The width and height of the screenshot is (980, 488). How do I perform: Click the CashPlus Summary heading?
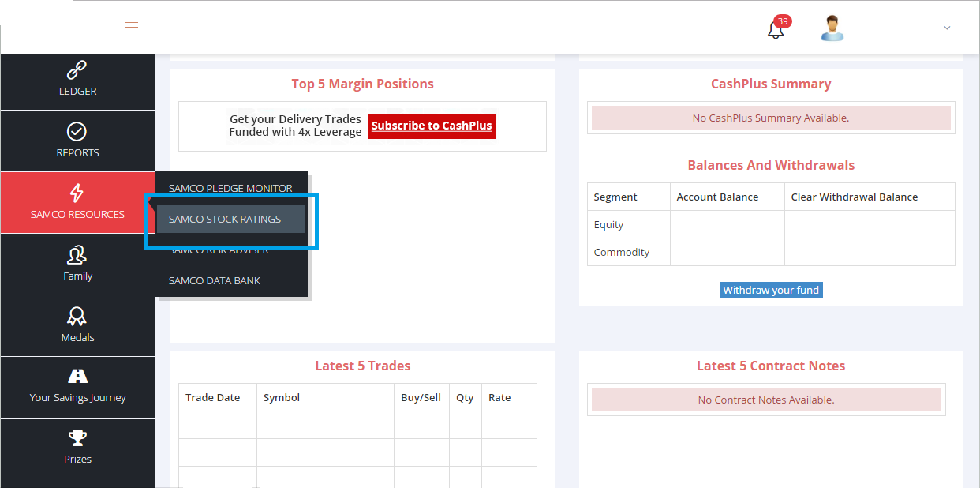point(771,84)
